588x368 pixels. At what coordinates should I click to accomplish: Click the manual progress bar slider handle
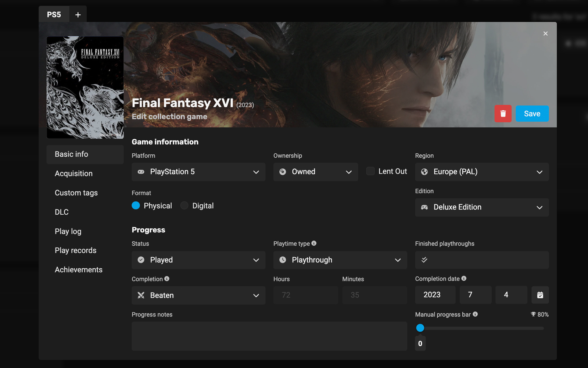420,328
